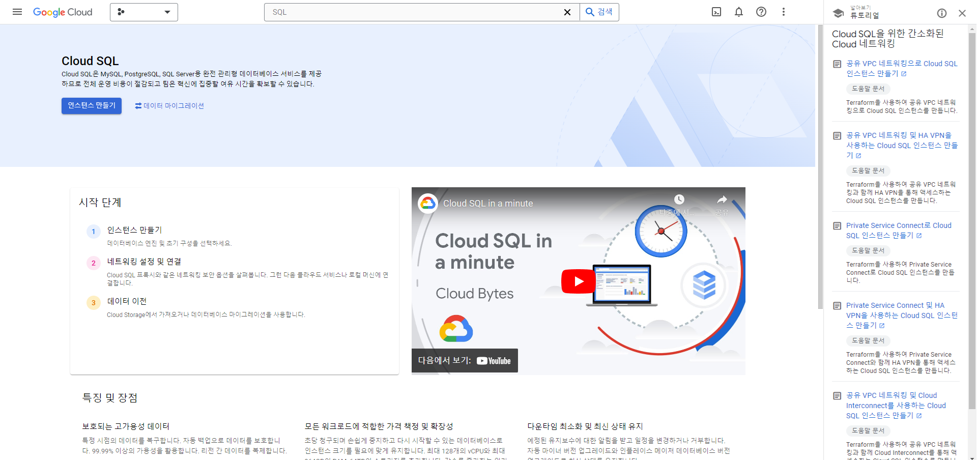Image resolution: width=980 pixels, height=460 pixels.
Task: Select step 3 데이터 이전
Action: click(127, 301)
